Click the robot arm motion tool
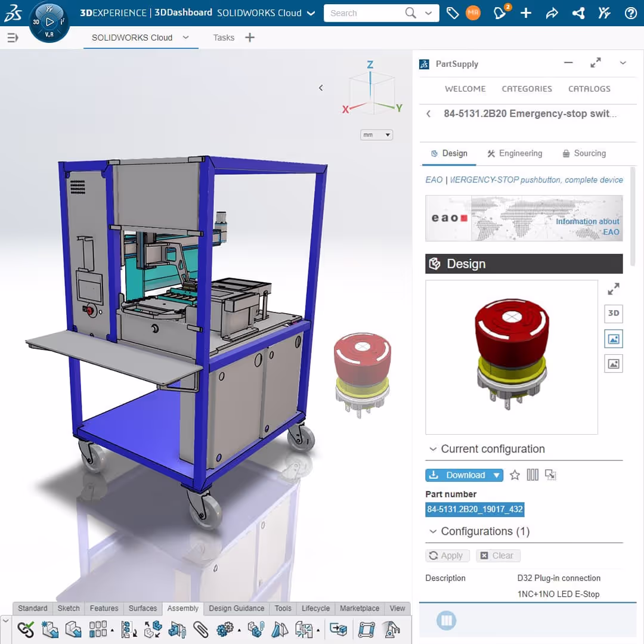The width and height of the screenshot is (644, 644). [x=391, y=629]
